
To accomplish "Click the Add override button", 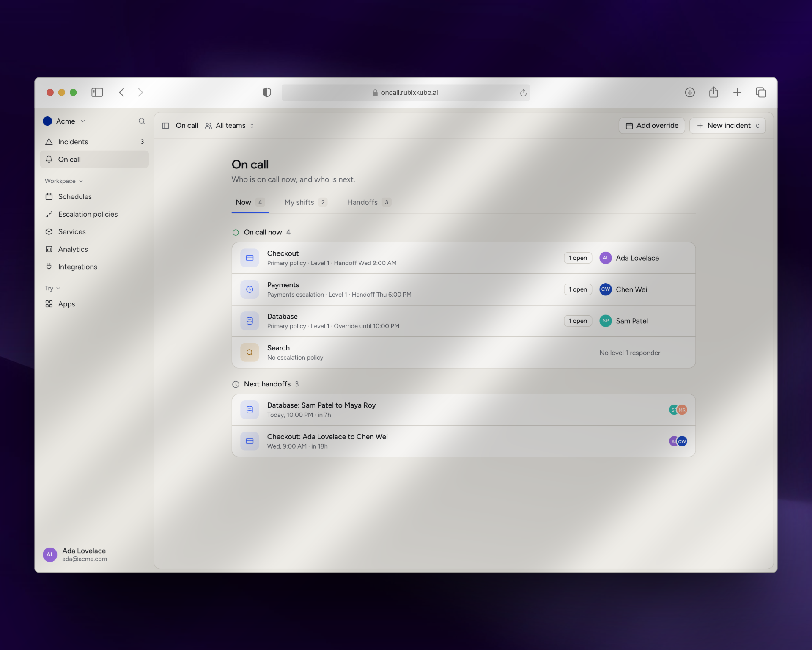I will [x=652, y=126].
